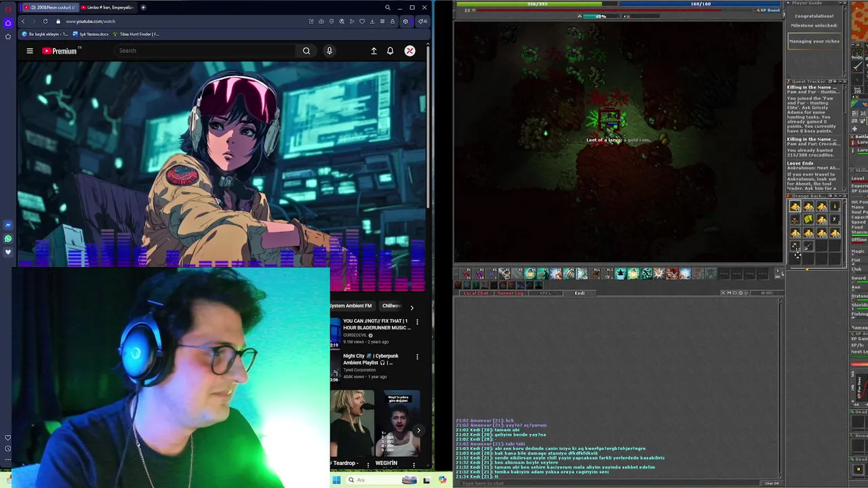Open the YouTube hamburger guide menu
Image resolution: width=868 pixels, height=488 pixels.
[x=30, y=51]
